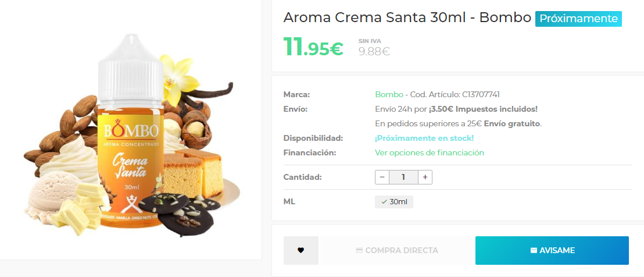
Task: Click the checkmark icon in 30ml chip
Action: coord(384,202)
